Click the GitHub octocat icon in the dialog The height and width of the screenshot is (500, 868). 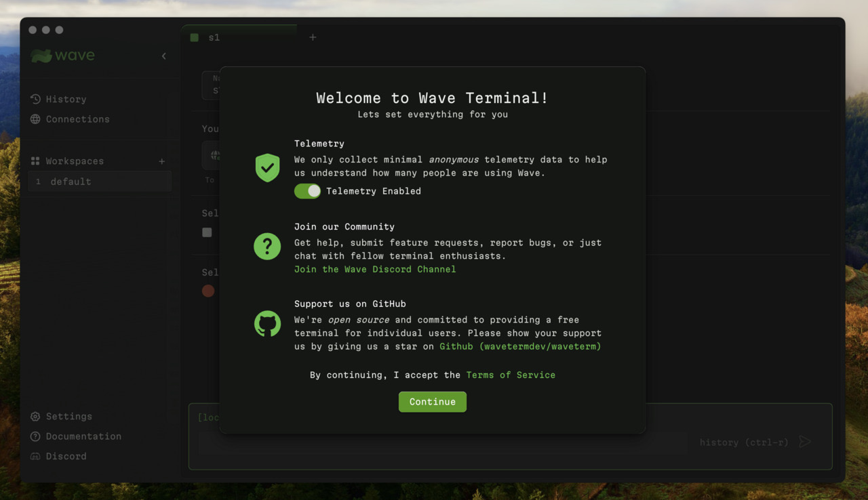pos(267,323)
